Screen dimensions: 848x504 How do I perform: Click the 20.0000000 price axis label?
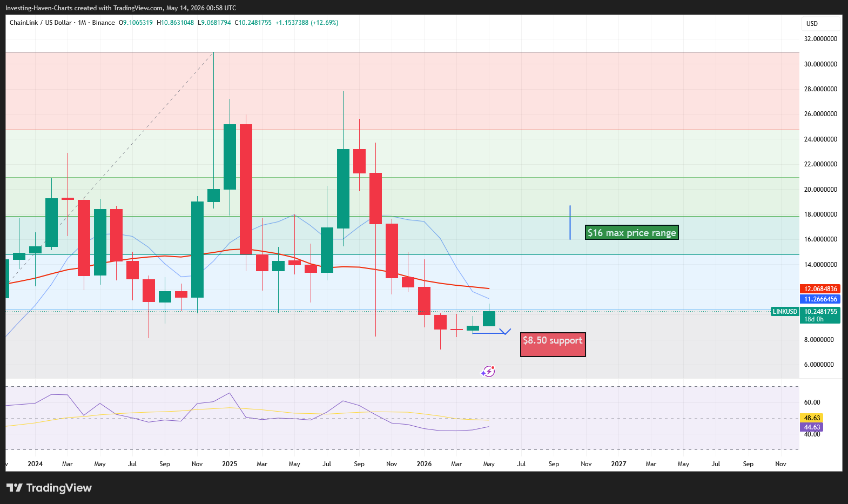(820, 190)
